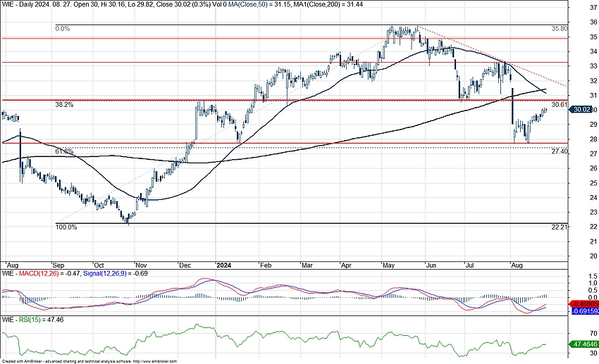
Task: Select the 100.0% Fibonacci level label
Action: coord(66,227)
